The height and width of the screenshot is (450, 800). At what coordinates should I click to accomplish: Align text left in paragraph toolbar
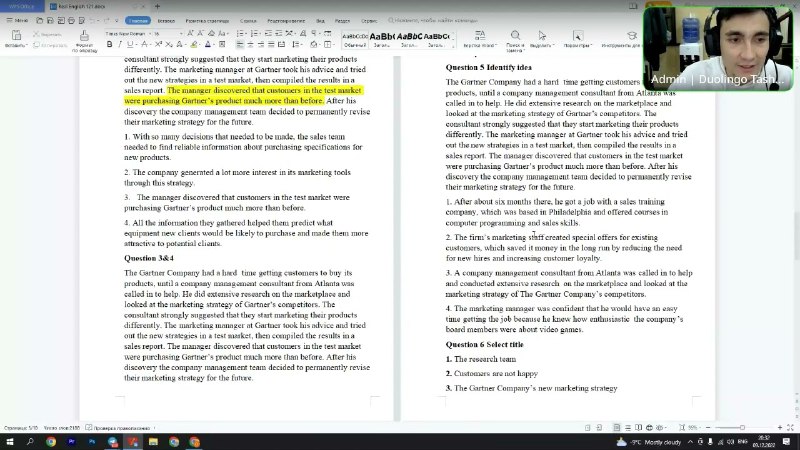[240, 45]
